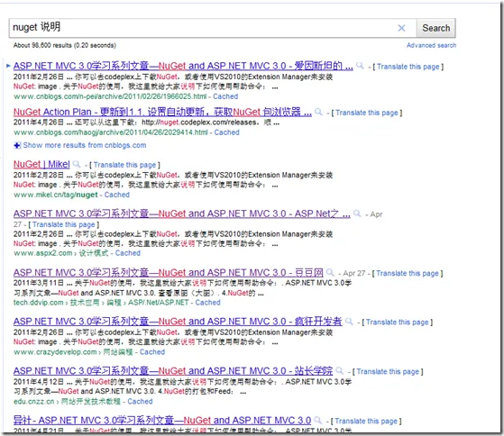Click snippet dated 2011年4月12日
Image resolution: width=504 pixels, height=436 pixels.
(182, 386)
